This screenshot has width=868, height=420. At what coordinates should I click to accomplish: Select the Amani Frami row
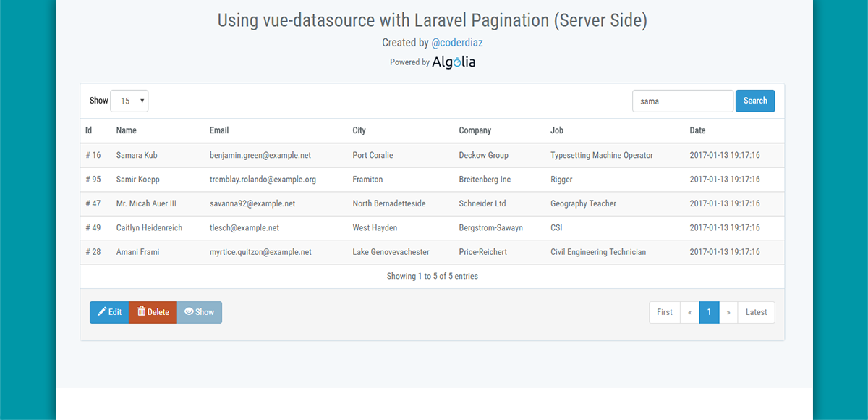pos(432,252)
